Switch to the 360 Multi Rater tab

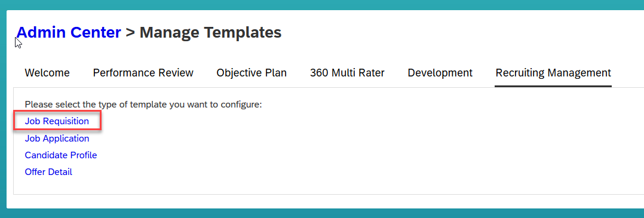coord(347,73)
